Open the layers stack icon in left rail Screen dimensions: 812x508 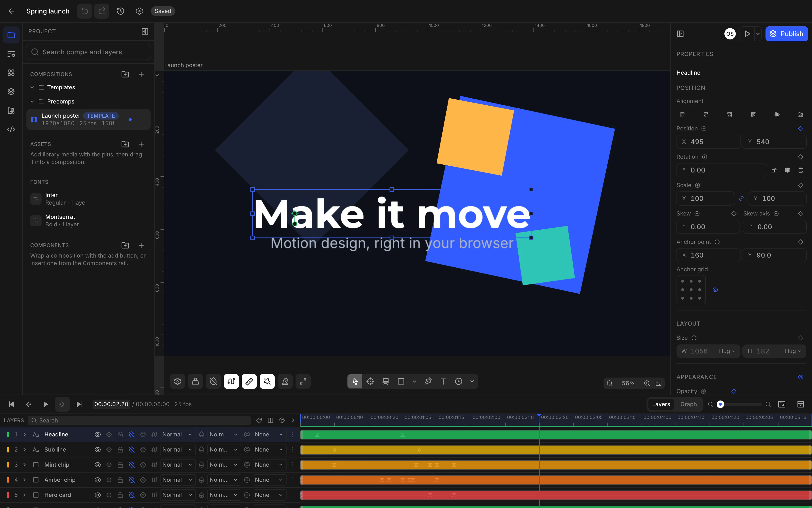tap(11, 91)
